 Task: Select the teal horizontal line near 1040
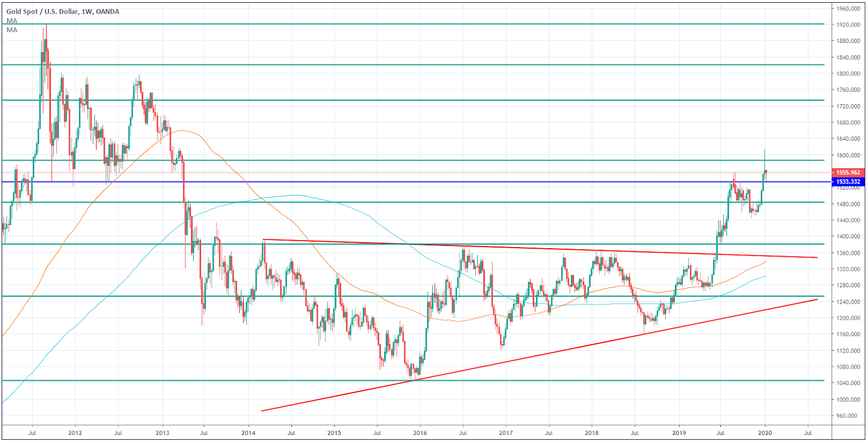click(412, 381)
